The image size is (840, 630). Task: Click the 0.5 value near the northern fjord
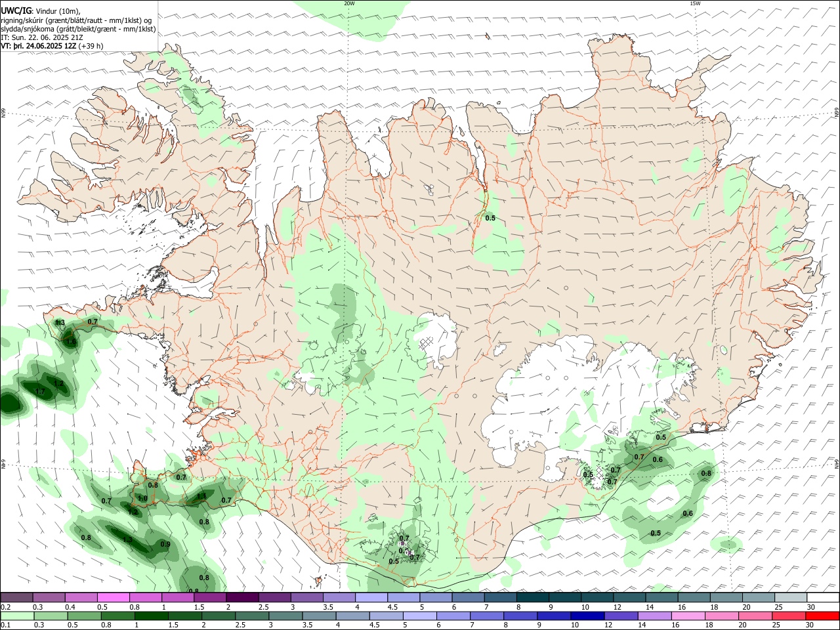(x=490, y=218)
